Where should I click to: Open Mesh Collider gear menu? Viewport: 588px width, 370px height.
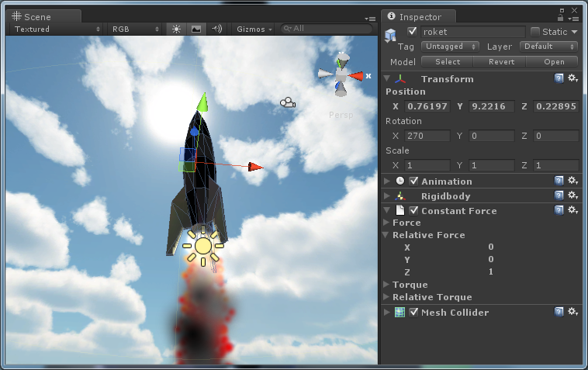[572, 312]
